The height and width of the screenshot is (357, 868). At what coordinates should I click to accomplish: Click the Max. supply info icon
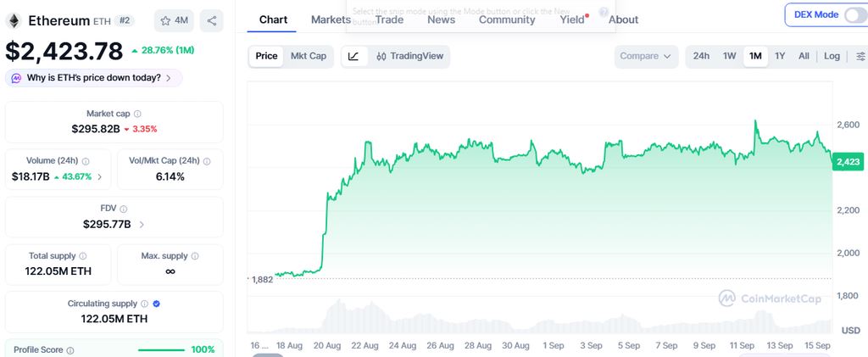[195, 256]
